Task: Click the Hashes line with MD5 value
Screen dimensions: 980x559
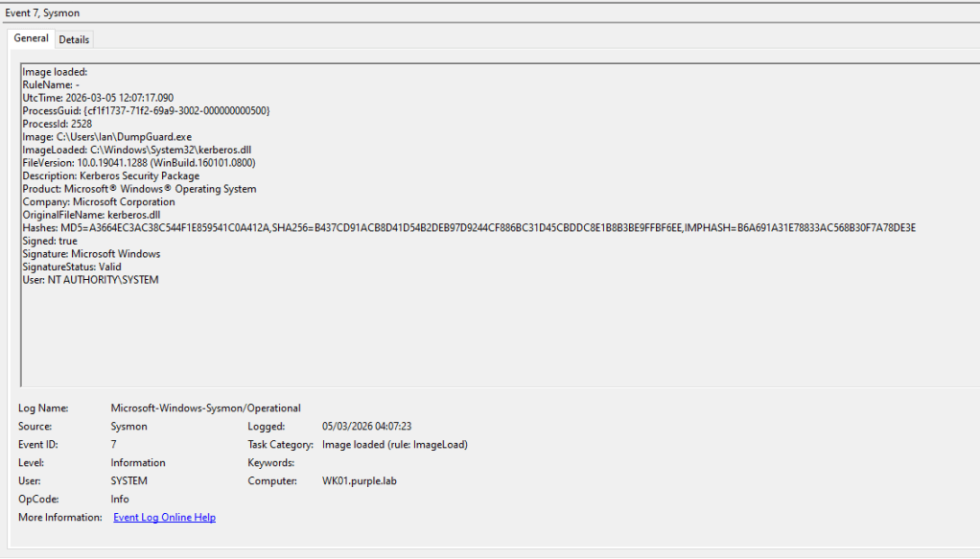Action: tap(468, 228)
